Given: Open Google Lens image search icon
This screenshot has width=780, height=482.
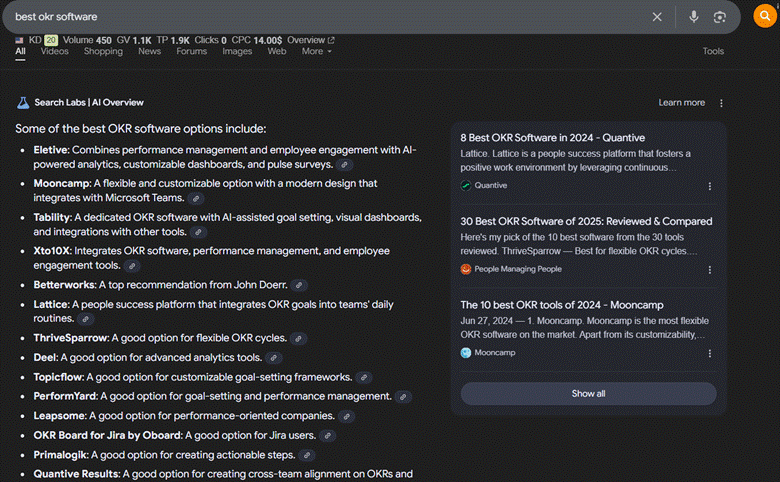Looking at the screenshot, I should (719, 17).
